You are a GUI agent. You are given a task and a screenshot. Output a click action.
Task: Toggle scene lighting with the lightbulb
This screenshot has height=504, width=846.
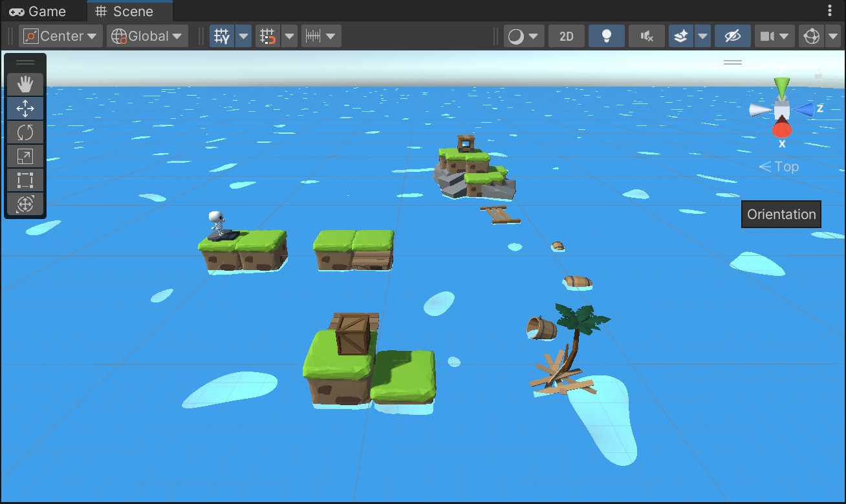(607, 36)
